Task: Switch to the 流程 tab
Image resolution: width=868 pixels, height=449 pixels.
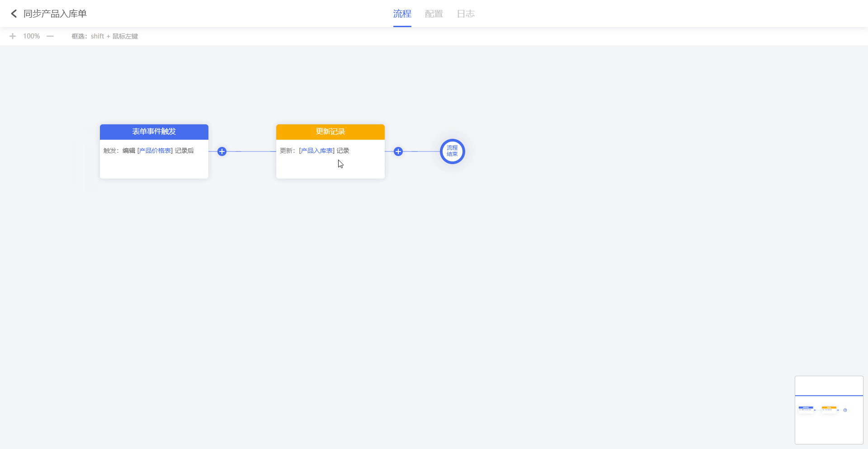Action: point(402,14)
